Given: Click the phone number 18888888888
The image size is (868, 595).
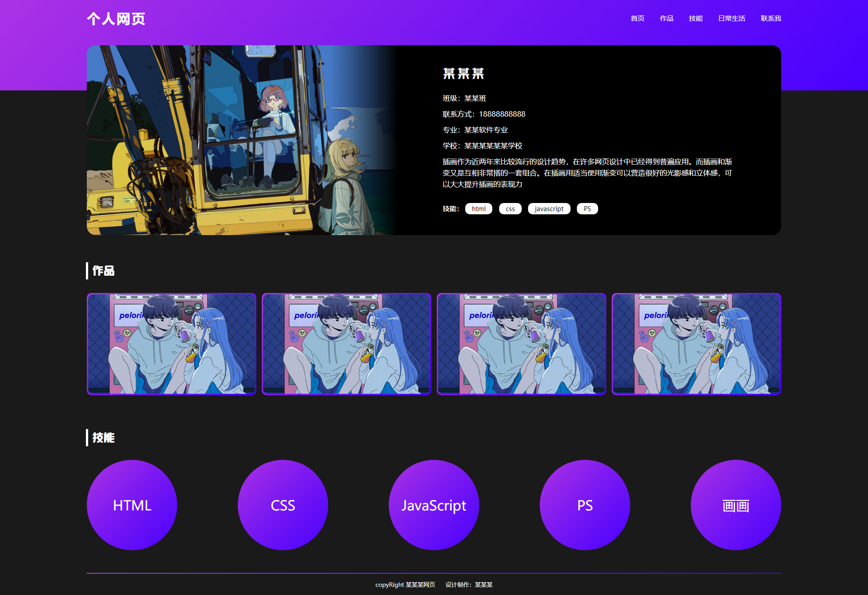Looking at the screenshot, I should pos(502,114).
